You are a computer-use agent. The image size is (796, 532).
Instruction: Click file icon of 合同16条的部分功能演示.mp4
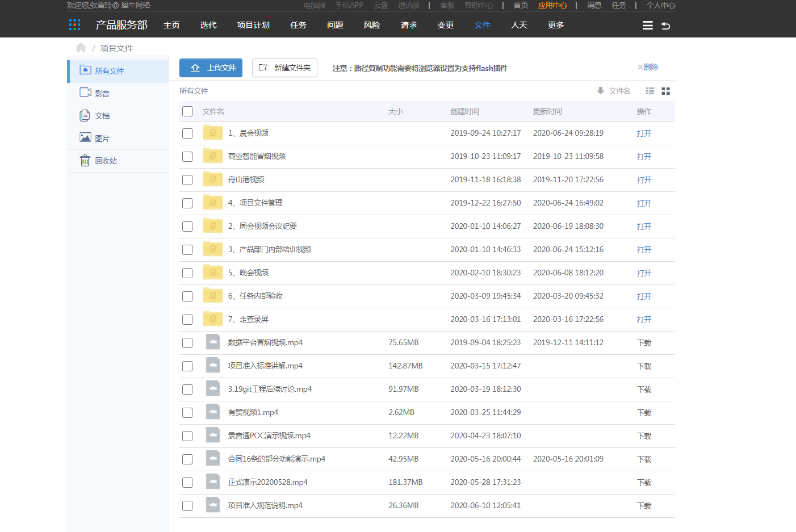click(x=213, y=458)
